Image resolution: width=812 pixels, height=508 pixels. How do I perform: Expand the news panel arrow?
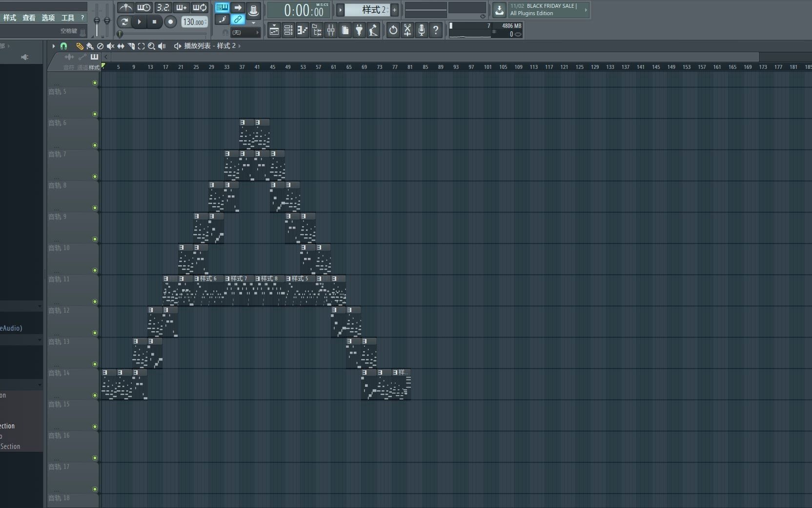coord(586,10)
